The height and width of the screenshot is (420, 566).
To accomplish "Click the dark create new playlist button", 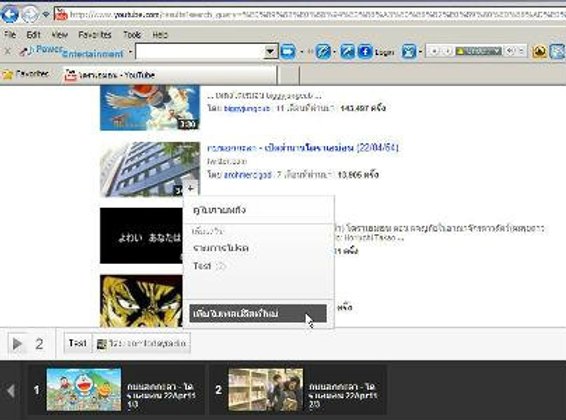I will pos(258,313).
